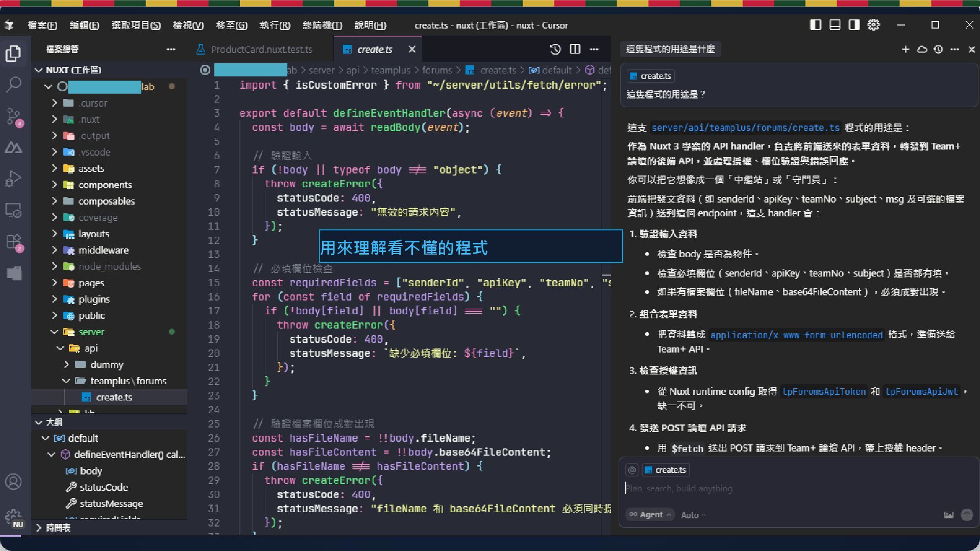The height and width of the screenshot is (551, 980).
Task: Click the forums breadcrumb segment
Action: [436, 70]
